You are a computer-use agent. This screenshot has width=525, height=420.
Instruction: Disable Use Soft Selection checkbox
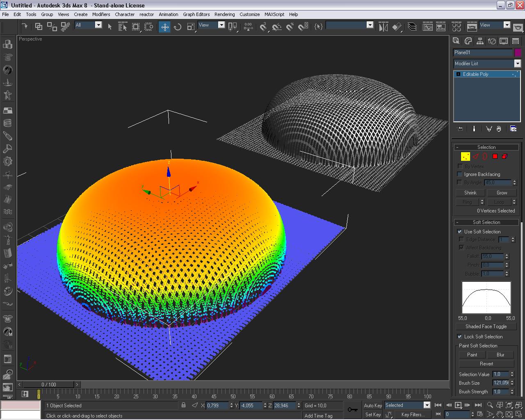click(x=460, y=232)
